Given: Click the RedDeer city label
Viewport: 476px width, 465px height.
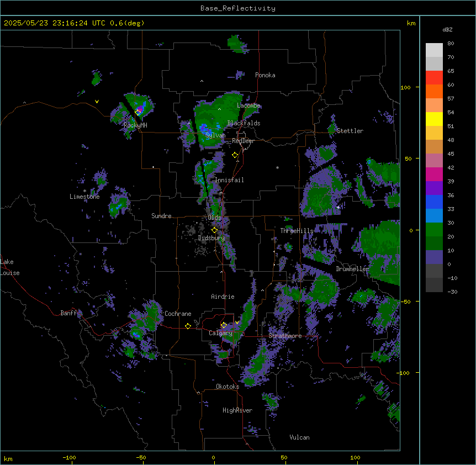Looking at the screenshot, I should [243, 141].
